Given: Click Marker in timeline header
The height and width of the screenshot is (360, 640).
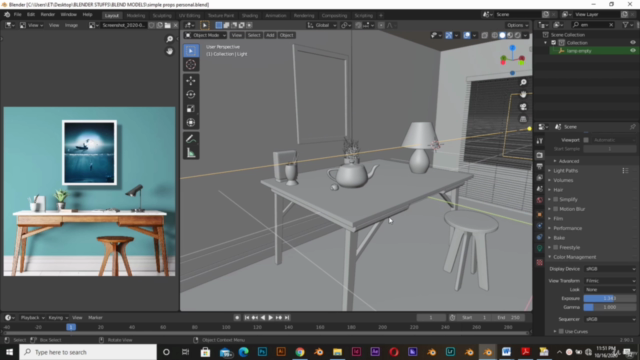Looking at the screenshot, I should click(x=95, y=318).
